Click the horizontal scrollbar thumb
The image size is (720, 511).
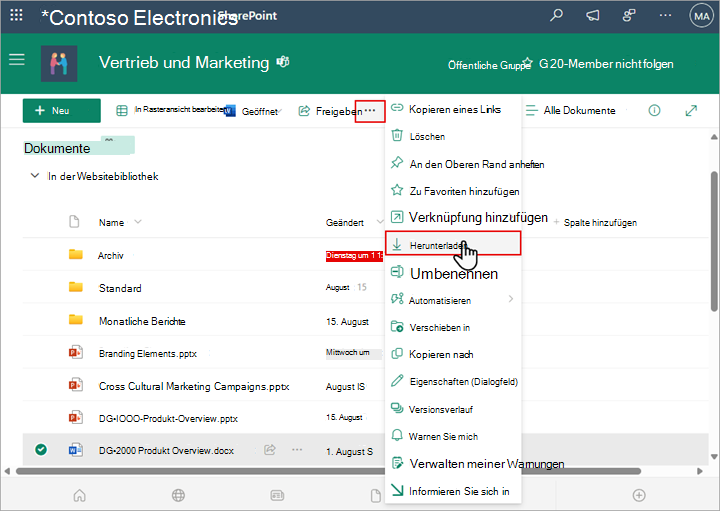point(328,471)
